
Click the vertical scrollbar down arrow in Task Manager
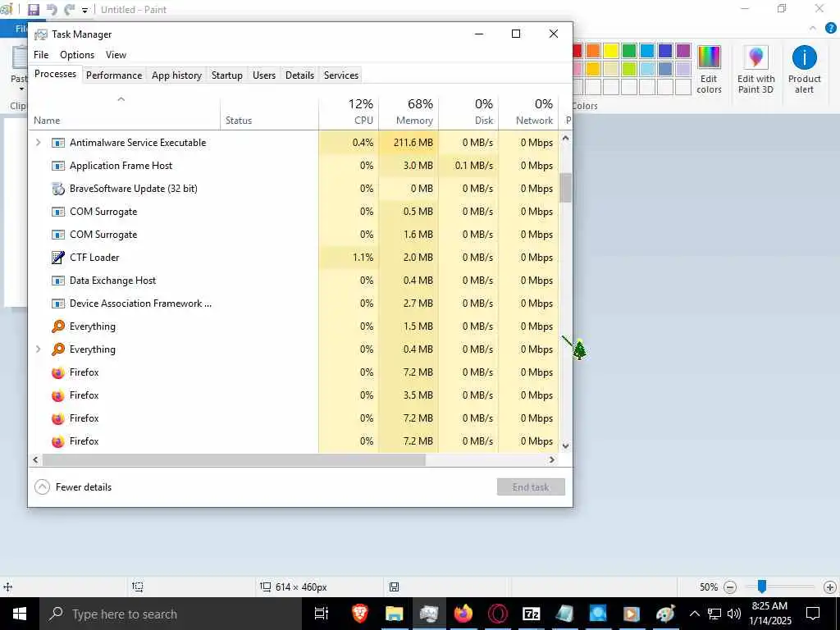(566, 445)
